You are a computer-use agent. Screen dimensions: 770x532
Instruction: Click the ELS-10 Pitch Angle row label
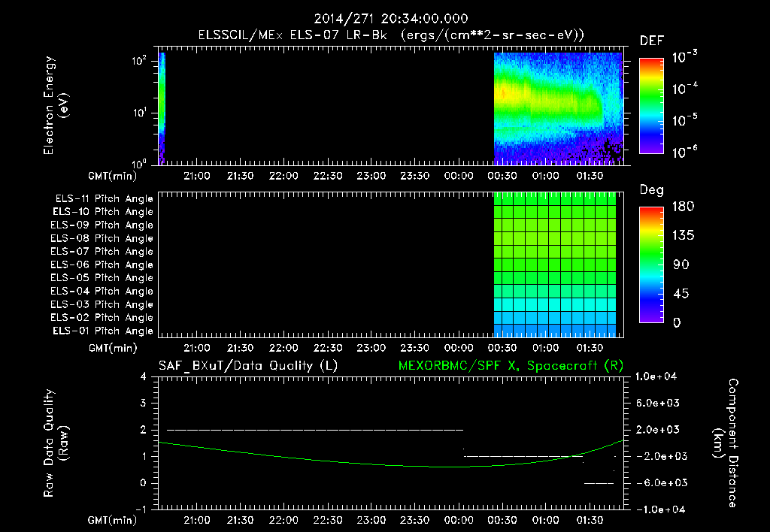103,212
